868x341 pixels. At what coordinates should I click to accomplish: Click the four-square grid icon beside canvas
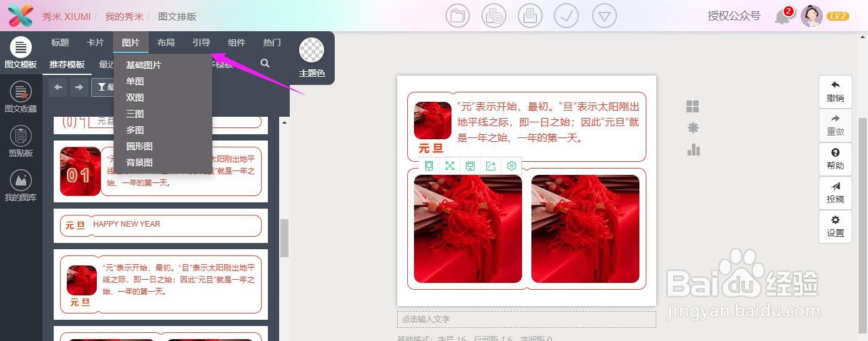point(693,106)
